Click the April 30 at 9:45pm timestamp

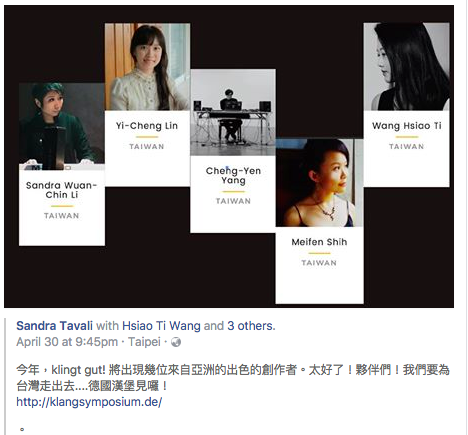click(67, 342)
